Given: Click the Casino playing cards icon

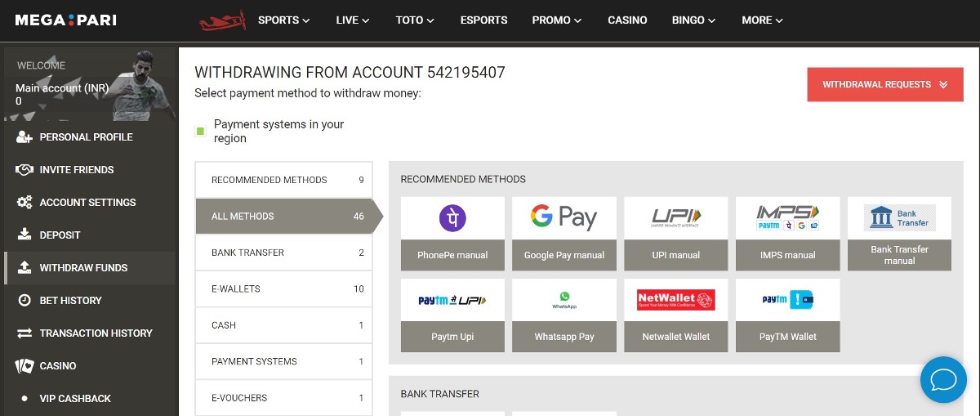Looking at the screenshot, I should click(x=24, y=366).
